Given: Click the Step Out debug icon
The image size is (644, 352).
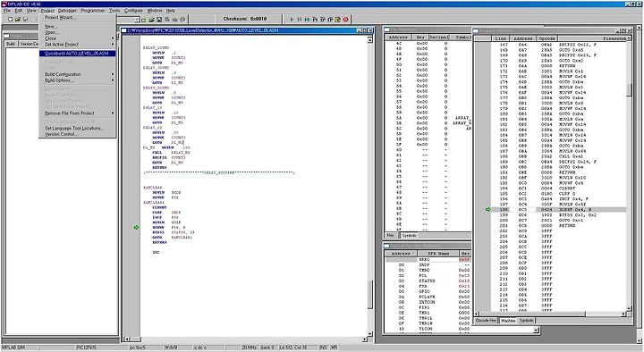Looking at the screenshot, I should click(330, 20).
